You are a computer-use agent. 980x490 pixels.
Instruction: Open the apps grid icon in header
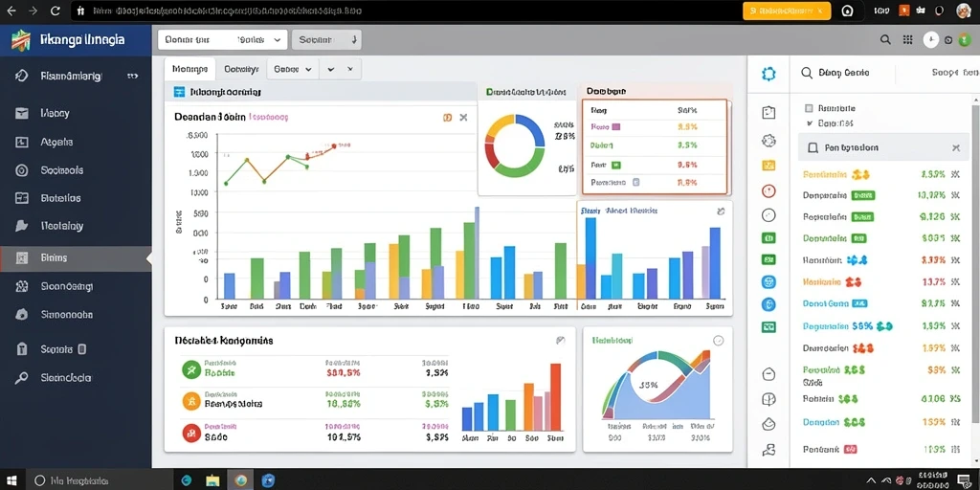(x=907, y=39)
